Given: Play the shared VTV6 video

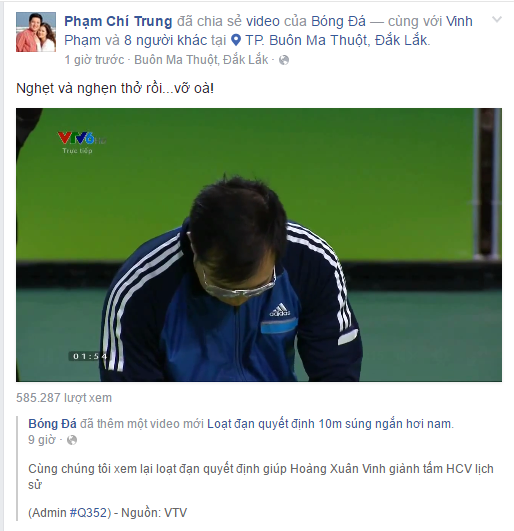Looking at the screenshot, I should pyautogui.click(x=259, y=245).
